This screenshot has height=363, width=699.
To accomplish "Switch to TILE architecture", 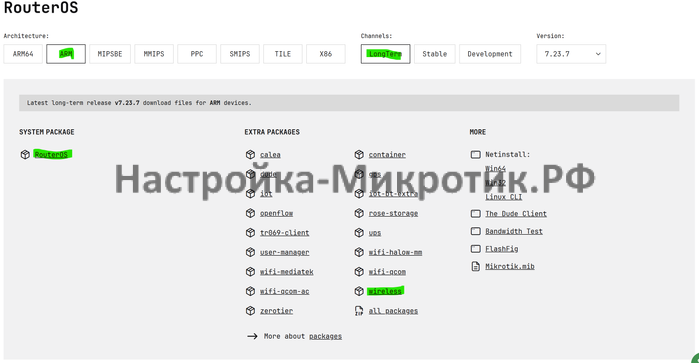I will [283, 54].
